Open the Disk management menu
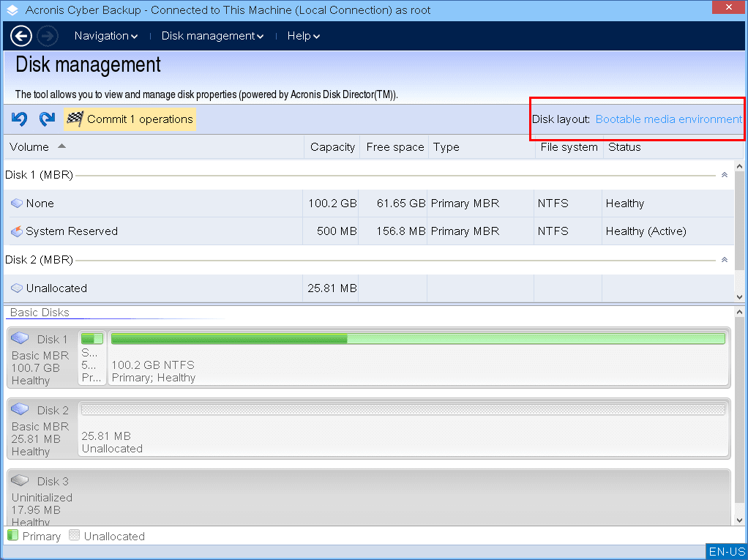748x560 pixels. tap(212, 36)
